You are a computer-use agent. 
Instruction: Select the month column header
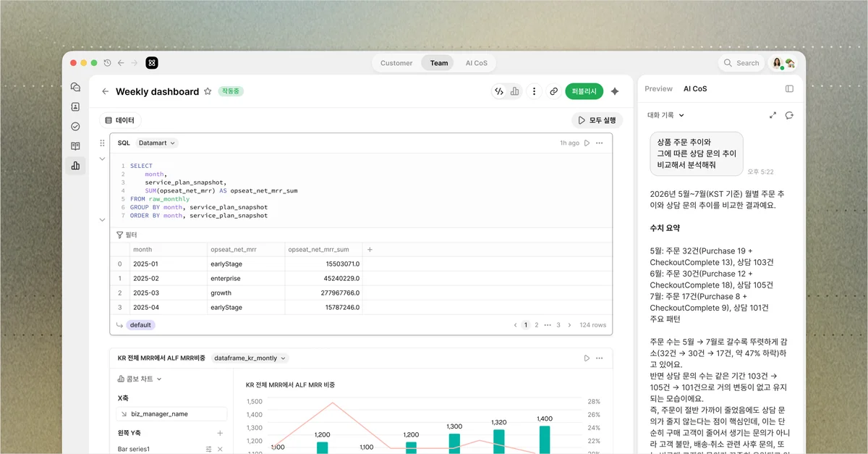(169, 249)
